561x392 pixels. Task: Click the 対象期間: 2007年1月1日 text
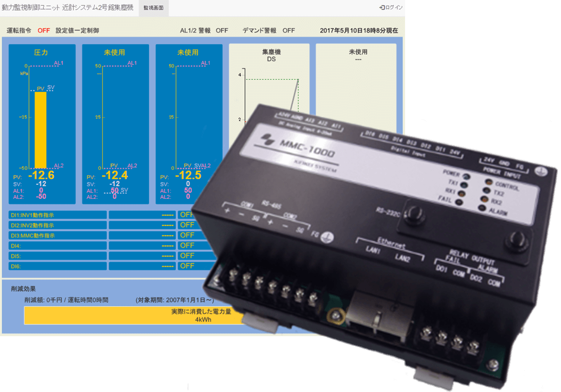click(175, 300)
